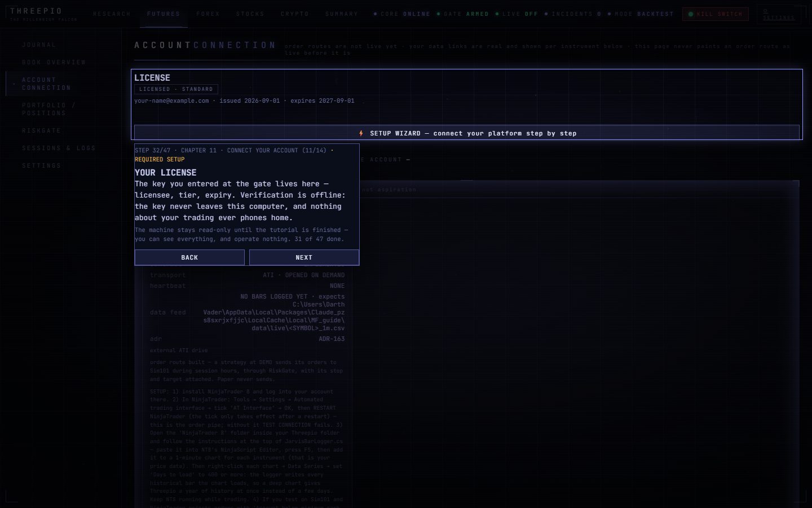Switch to the Futures tab

pos(164,14)
